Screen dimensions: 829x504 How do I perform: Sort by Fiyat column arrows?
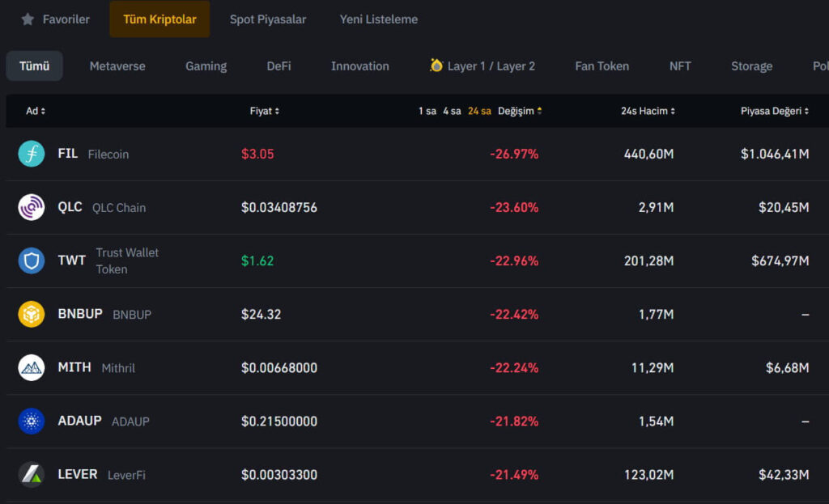277,111
